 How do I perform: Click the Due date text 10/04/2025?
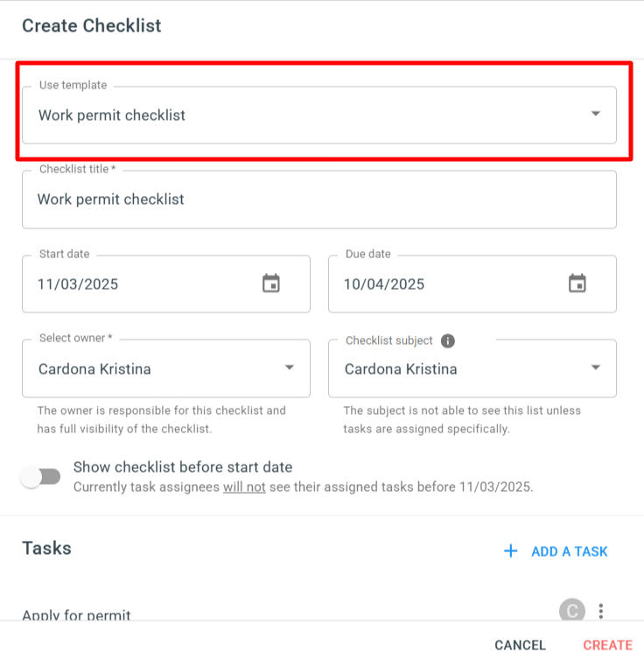(x=384, y=284)
